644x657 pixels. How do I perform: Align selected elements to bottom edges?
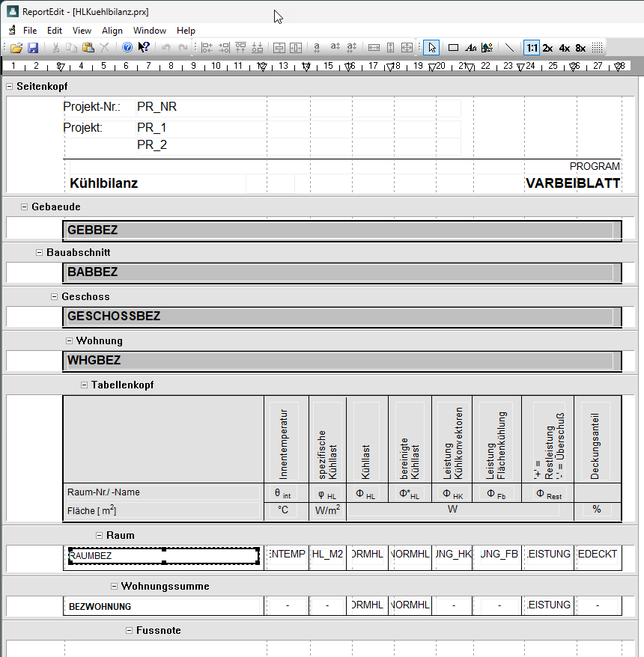pos(258,48)
